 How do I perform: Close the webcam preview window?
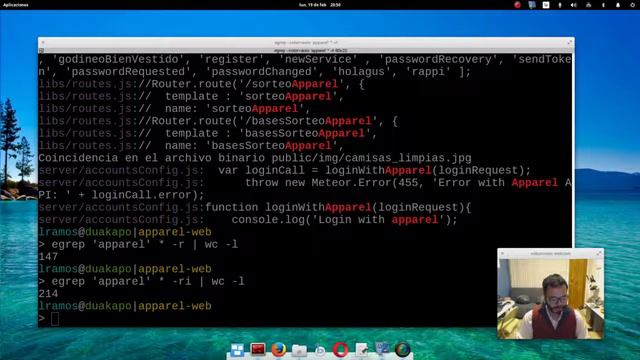(x=502, y=253)
